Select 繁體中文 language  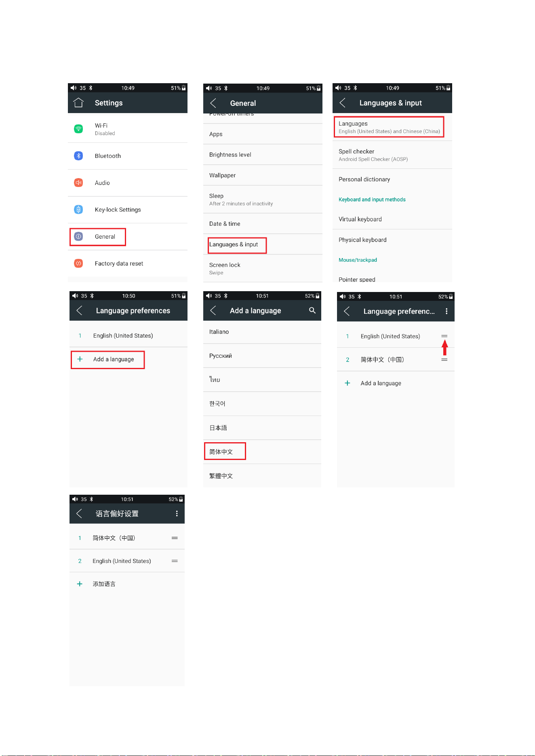click(x=262, y=476)
